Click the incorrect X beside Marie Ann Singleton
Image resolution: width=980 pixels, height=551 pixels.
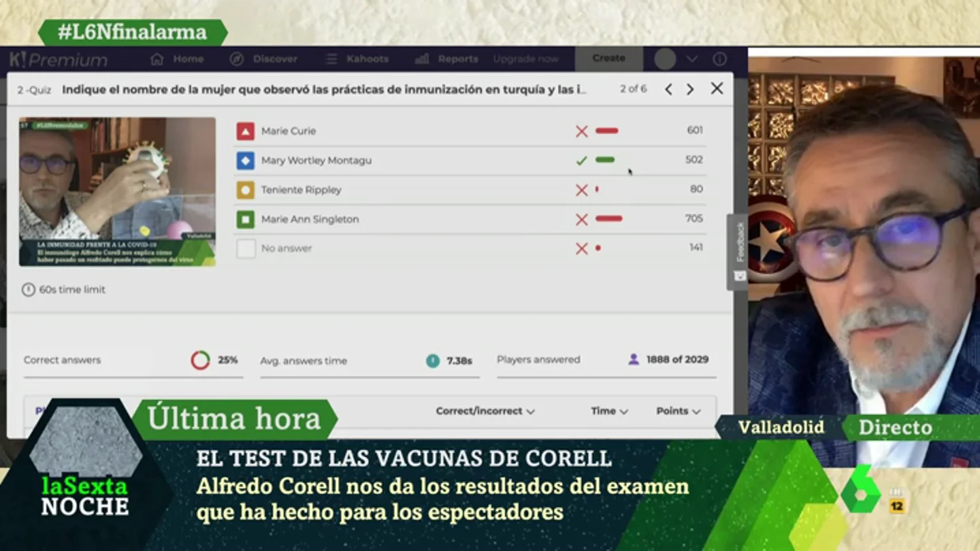[581, 219]
